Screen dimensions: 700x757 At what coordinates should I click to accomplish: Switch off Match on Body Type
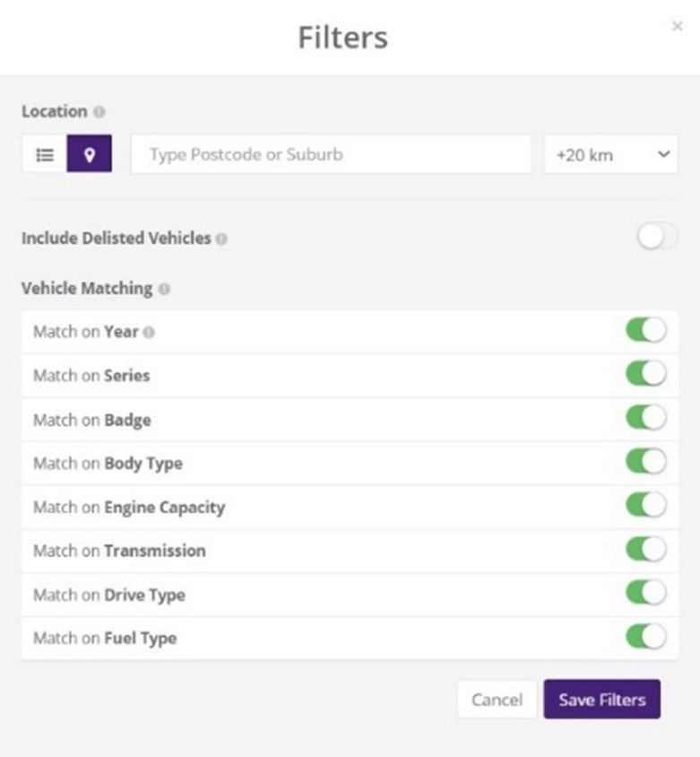(x=646, y=462)
